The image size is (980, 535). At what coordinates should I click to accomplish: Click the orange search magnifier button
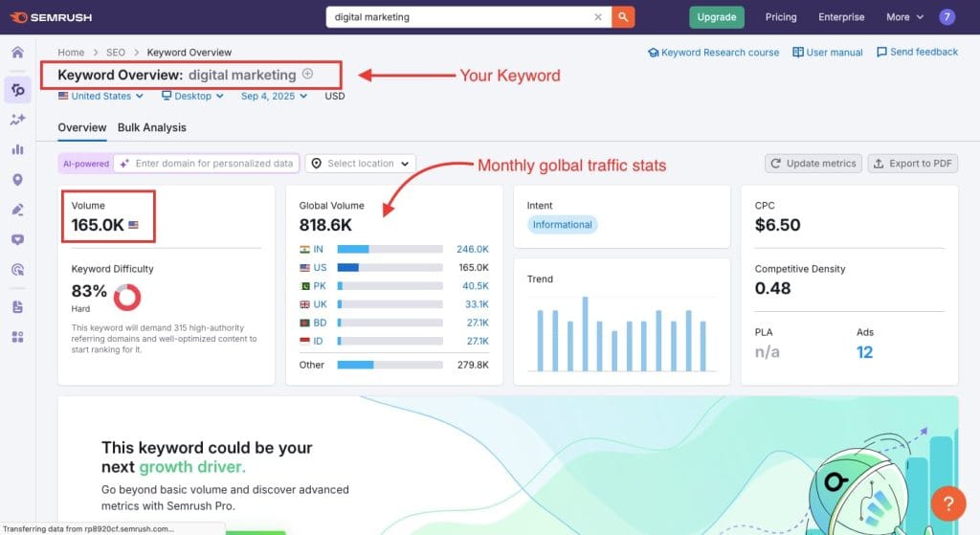[623, 17]
